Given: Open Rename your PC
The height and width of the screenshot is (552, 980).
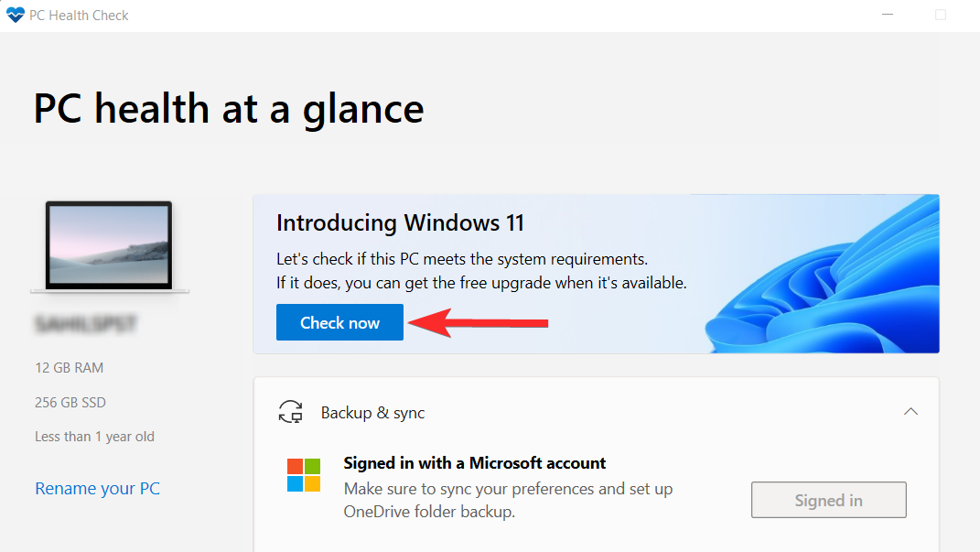Looking at the screenshot, I should 97,488.
